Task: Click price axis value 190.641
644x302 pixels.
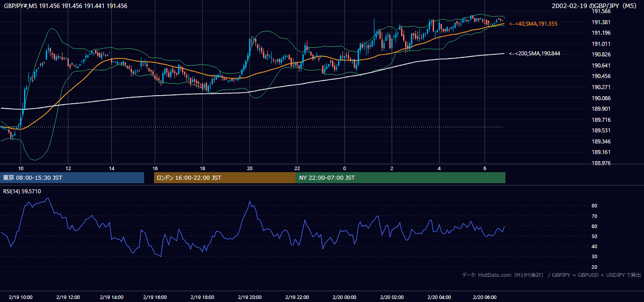Action: pyautogui.click(x=601, y=65)
